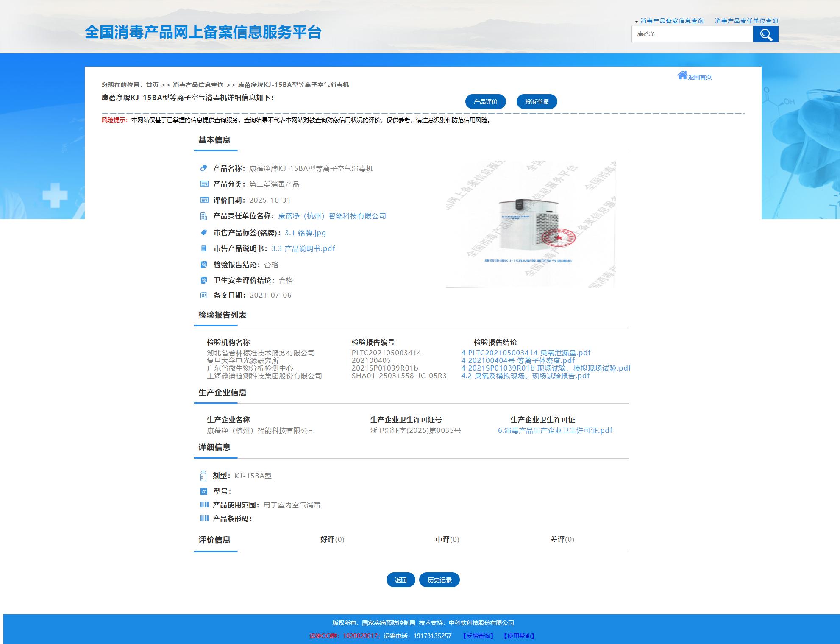Open 消毒产品信息查询 breadcrumb link
Image resolution: width=840 pixels, height=644 pixels.
click(198, 85)
